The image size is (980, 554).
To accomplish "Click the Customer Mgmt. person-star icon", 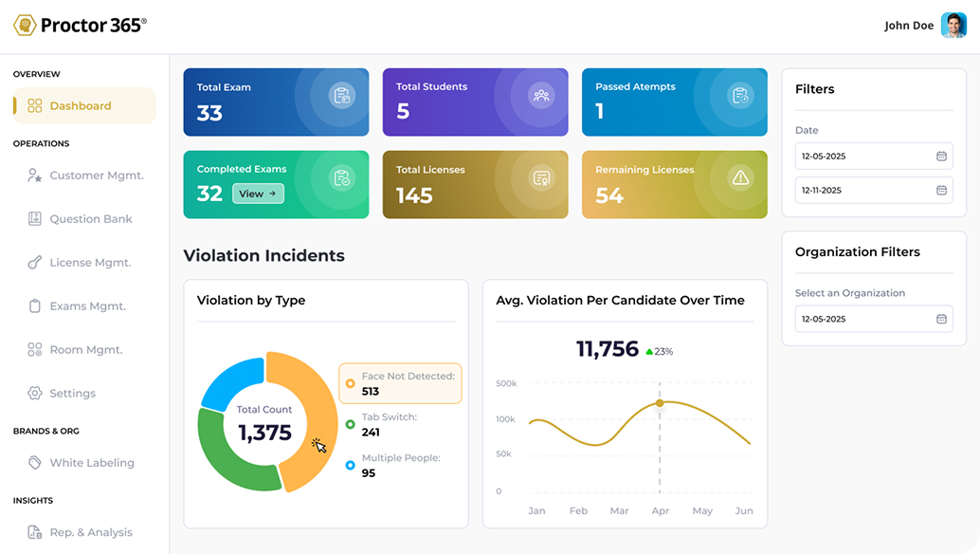I will pyautogui.click(x=34, y=175).
